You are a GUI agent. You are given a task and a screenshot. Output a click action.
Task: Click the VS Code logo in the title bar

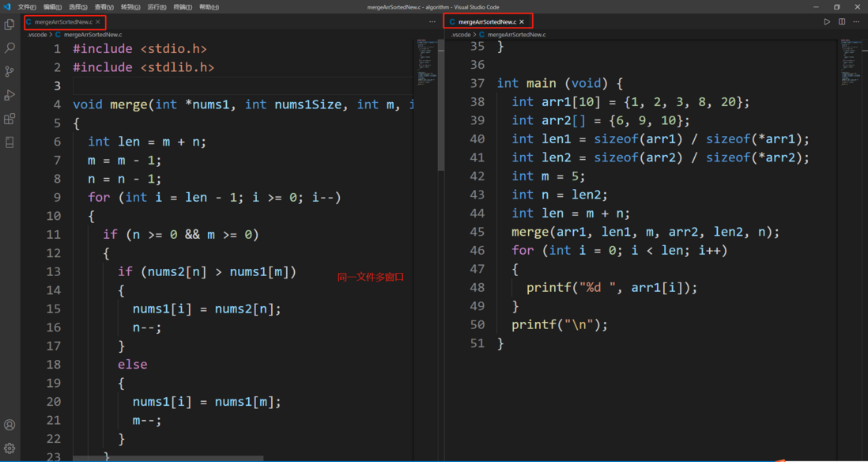[x=7, y=6]
